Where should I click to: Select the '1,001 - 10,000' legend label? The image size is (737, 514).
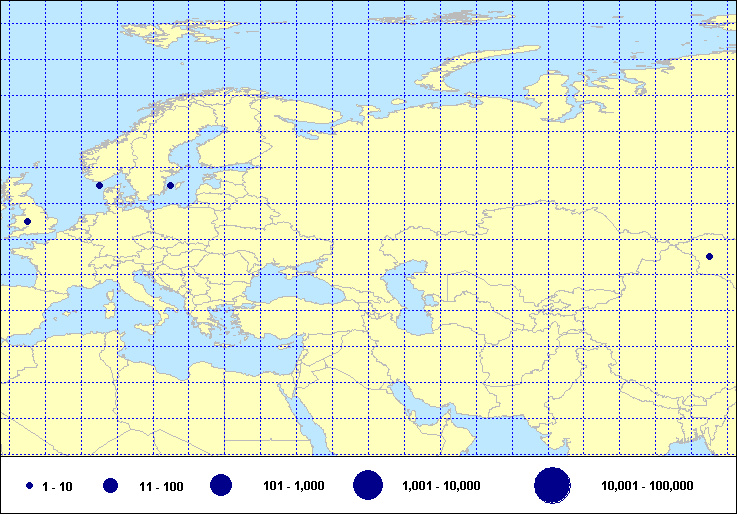click(x=441, y=486)
